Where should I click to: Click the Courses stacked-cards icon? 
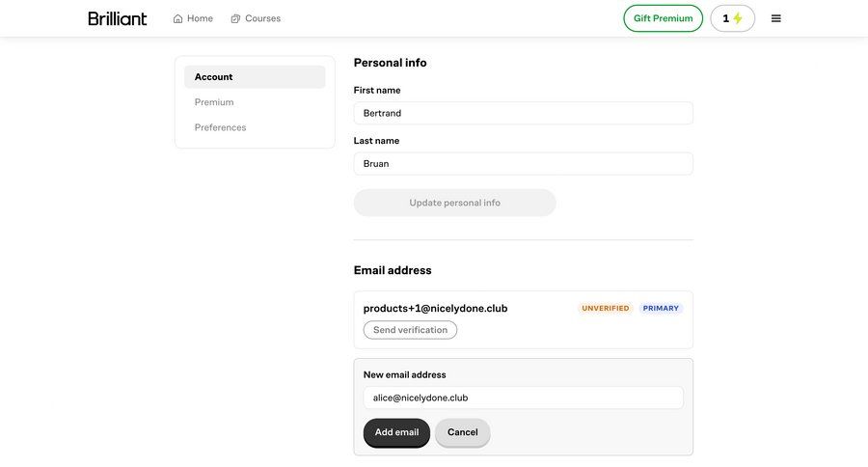coord(235,18)
